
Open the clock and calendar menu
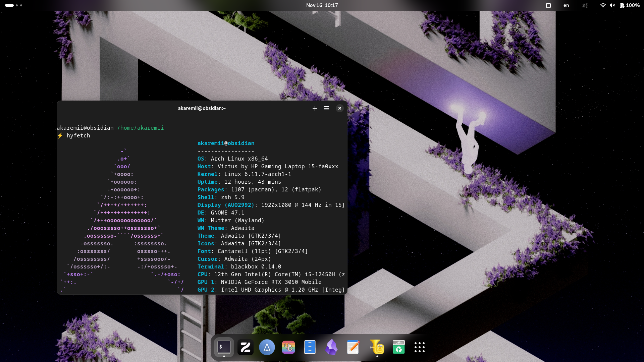pyautogui.click(x=322, y=5)
